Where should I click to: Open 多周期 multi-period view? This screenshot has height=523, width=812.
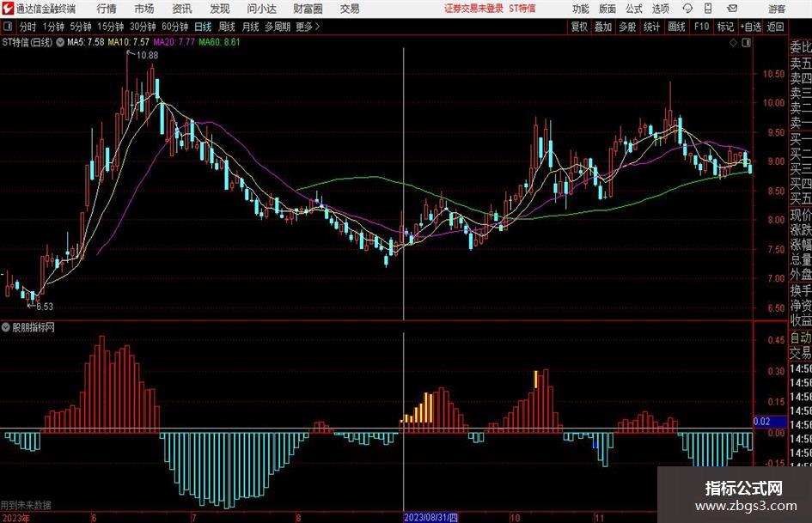coord(278,27)
